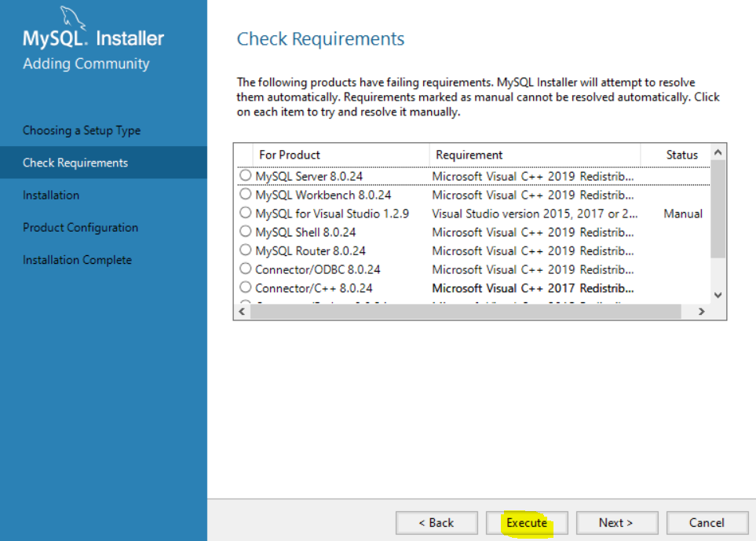Image resolution: width=756 pixels, height=541 pixels.
Task: Select MySQL Shell 8.0.24 radio button
Action: 246,231
